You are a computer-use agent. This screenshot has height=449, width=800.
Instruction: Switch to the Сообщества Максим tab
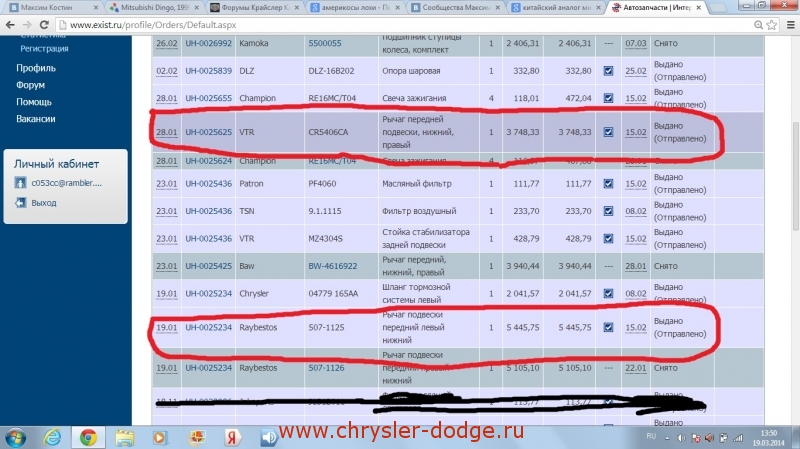[456, 8]
